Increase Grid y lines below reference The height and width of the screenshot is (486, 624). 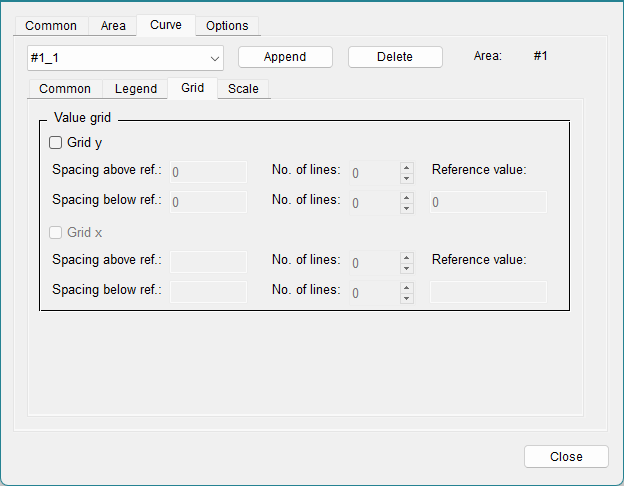407,197
